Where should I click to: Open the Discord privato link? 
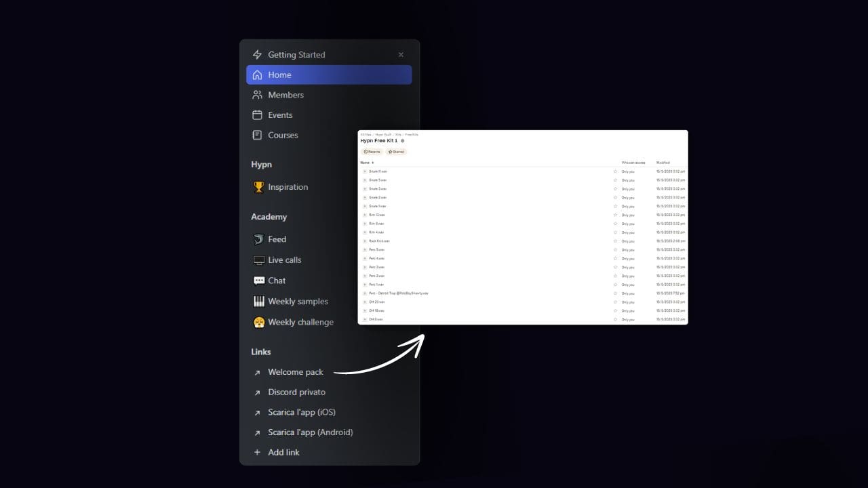[x=296, y=392]
